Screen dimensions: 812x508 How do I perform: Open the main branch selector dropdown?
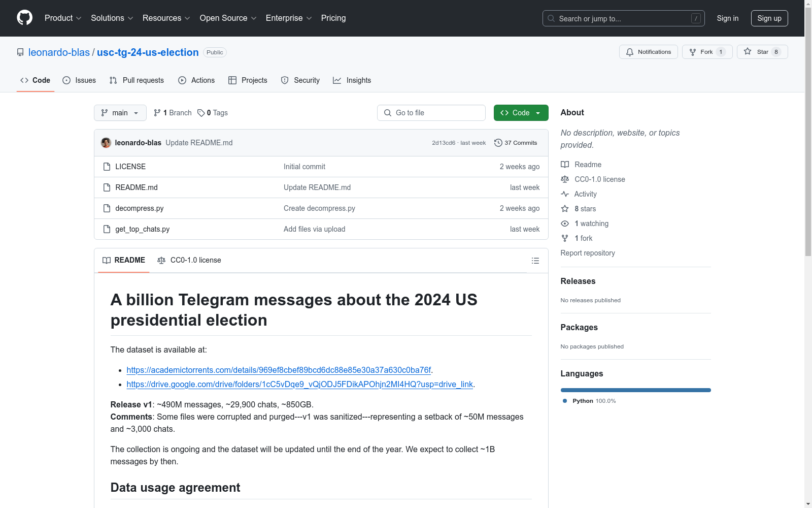tap(120, 113)
